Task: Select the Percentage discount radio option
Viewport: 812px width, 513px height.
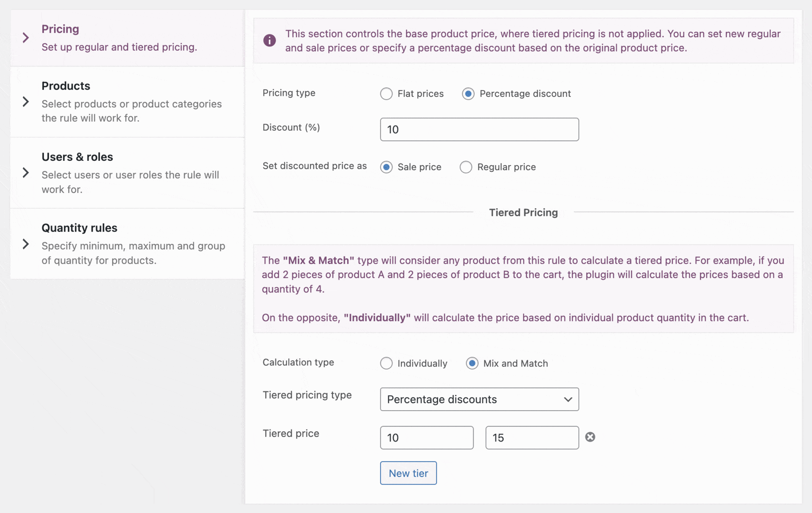Action: pyautogui.click(x=468, y=94)
